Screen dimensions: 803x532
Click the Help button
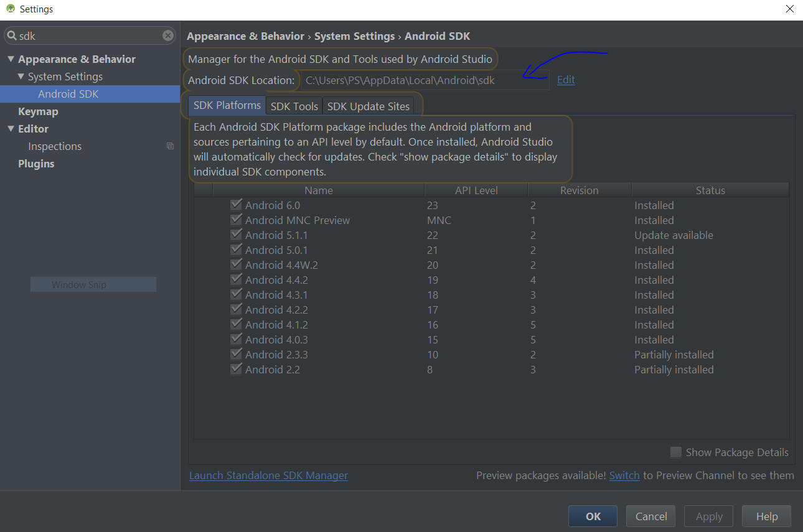coord(767,516)
